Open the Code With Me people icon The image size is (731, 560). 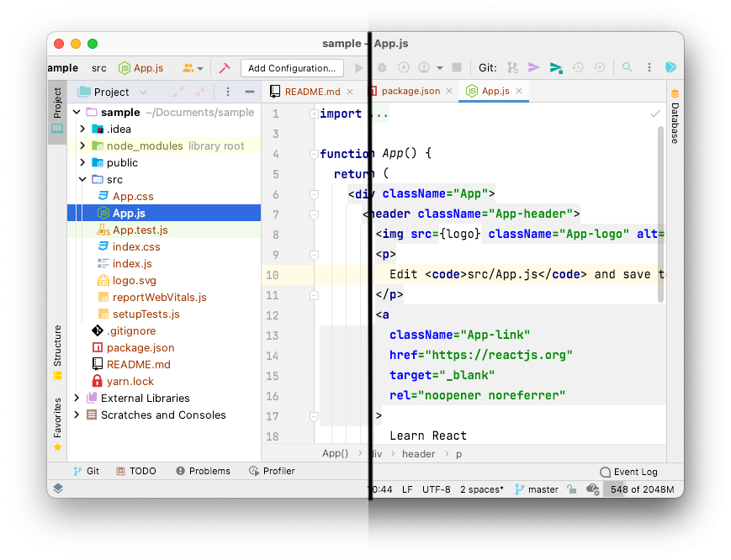click(192, 68)
